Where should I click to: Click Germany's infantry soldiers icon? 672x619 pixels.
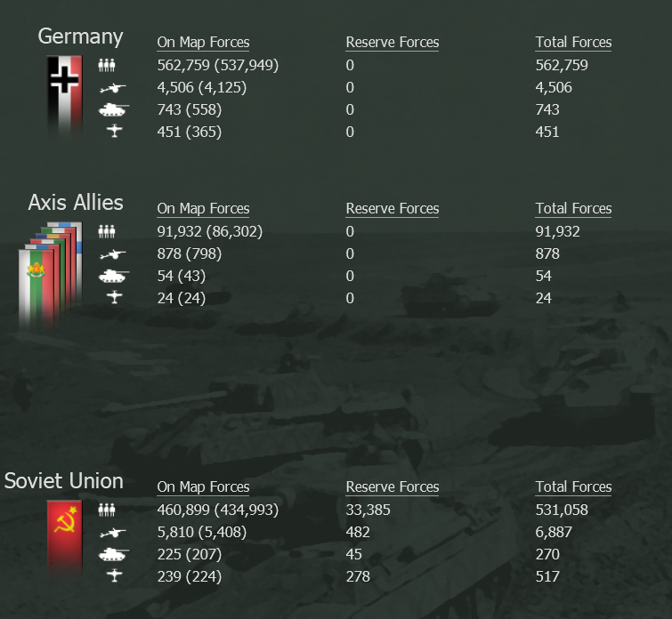point(107,66)
